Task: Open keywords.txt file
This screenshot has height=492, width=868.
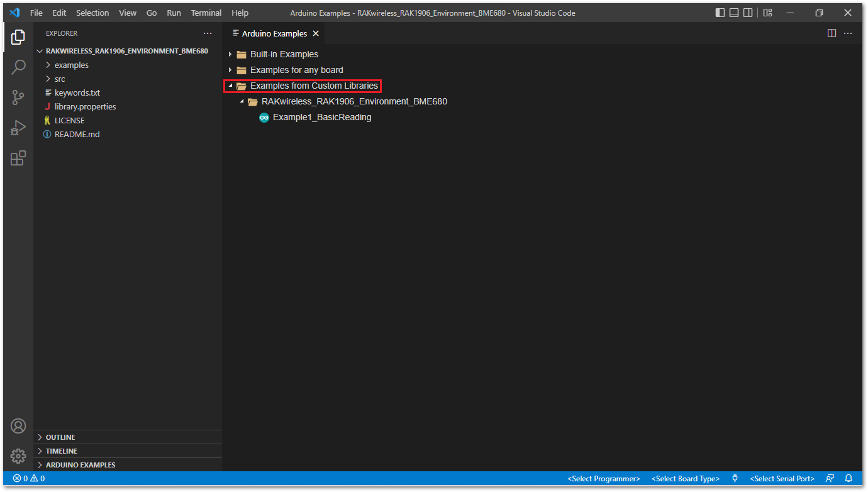Action: [x=77, y=92]
